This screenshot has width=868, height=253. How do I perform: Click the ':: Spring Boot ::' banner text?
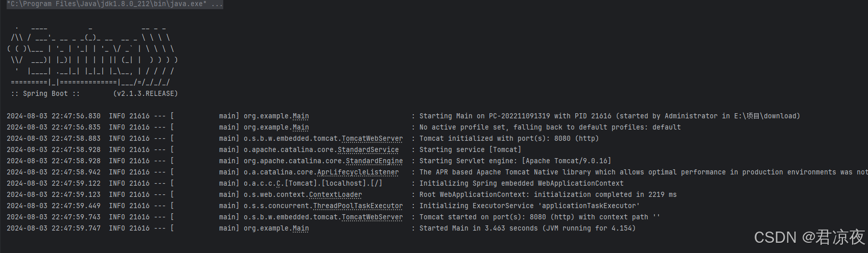[x=45, y=94]
